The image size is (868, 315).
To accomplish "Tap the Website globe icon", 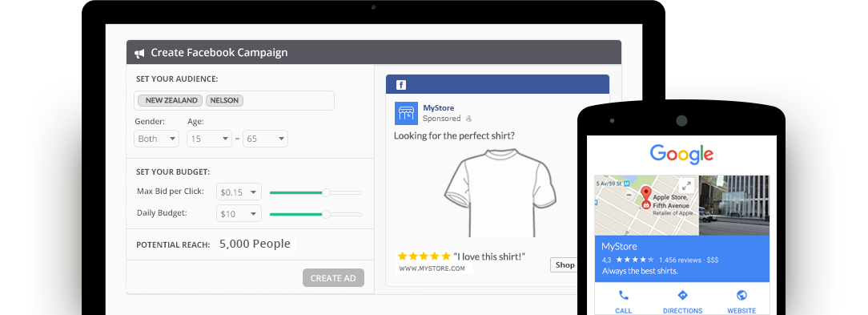I will coord(741,295).
